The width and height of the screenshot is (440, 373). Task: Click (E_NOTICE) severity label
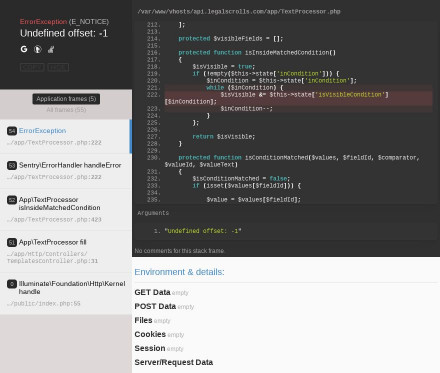[x=89, y=22]
